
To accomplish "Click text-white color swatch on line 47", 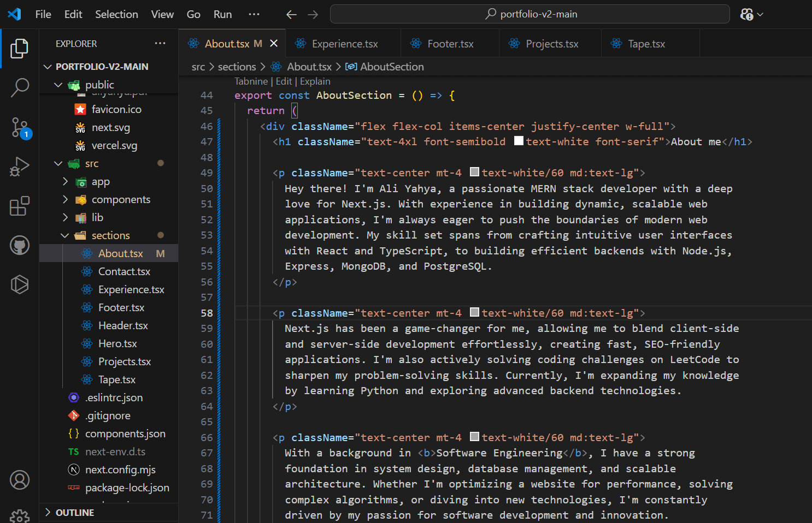I will (x=519, y=141).
